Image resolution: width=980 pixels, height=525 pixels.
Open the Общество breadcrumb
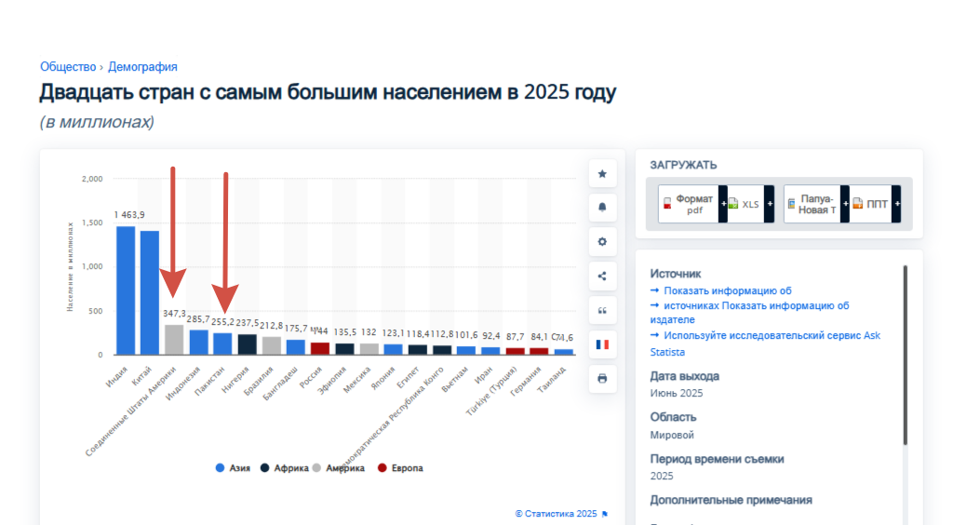[x=68, y=67]
